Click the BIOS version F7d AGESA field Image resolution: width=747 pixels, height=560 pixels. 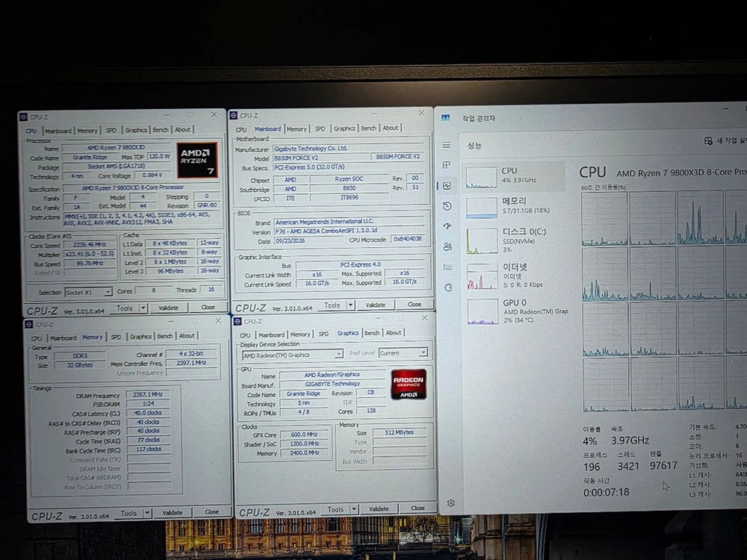coord(348,231)
